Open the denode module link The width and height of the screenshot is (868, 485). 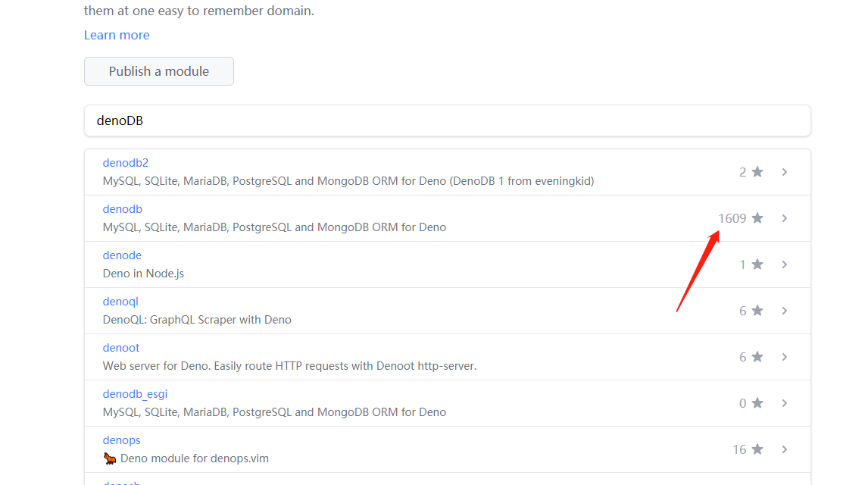point(123,255)
